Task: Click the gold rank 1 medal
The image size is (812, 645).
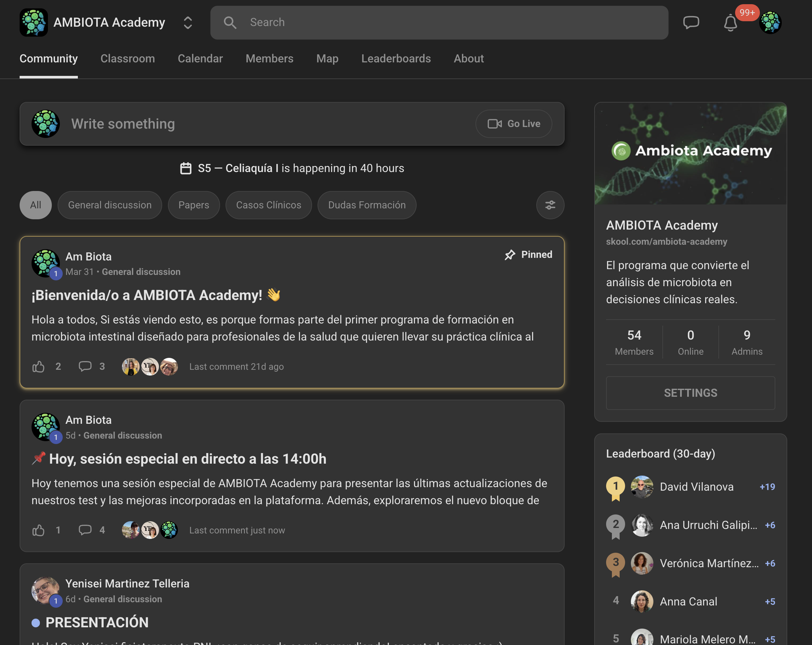Action: [x=615, y=488]
